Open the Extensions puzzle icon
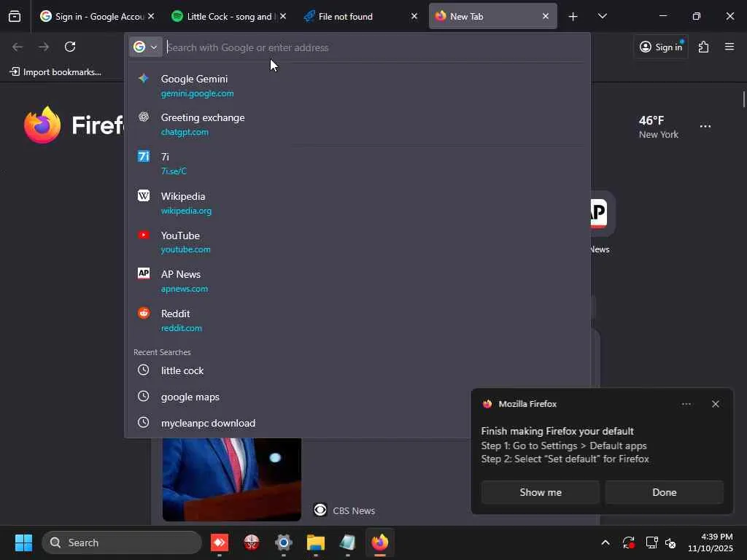The image size is (747, 560). coord(703,47)
